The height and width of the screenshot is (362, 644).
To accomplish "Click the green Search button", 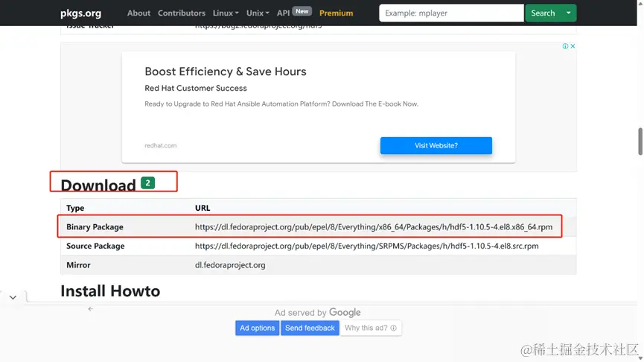I will click(543, 13).
